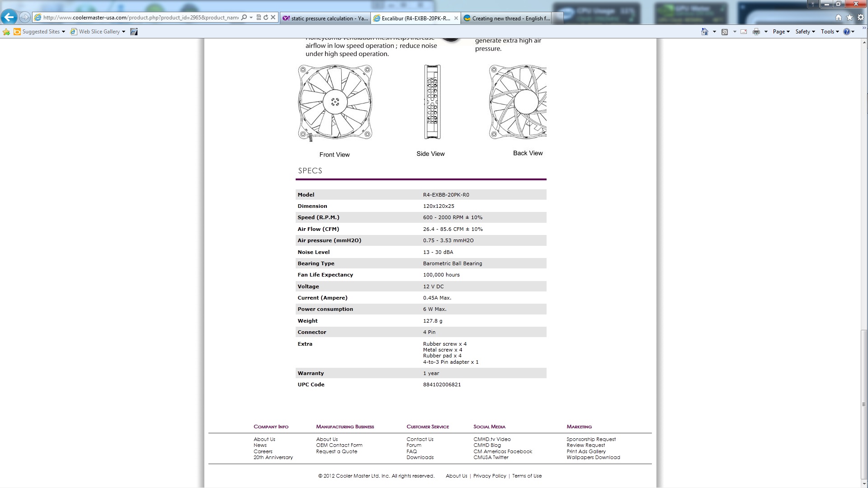Screen dimensions: 868x488
Task: Open the Privacy Policy footer link
Action: 490,476
